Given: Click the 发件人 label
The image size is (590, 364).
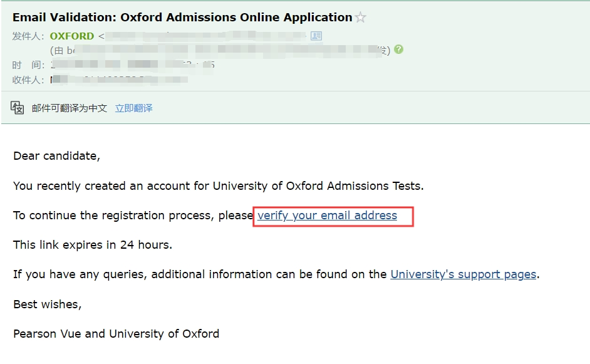Looking at the screenshot, I should pos(28,36).
